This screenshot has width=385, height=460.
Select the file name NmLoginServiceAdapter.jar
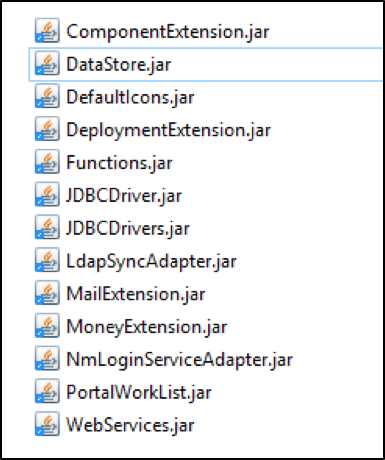click(179, 360)
